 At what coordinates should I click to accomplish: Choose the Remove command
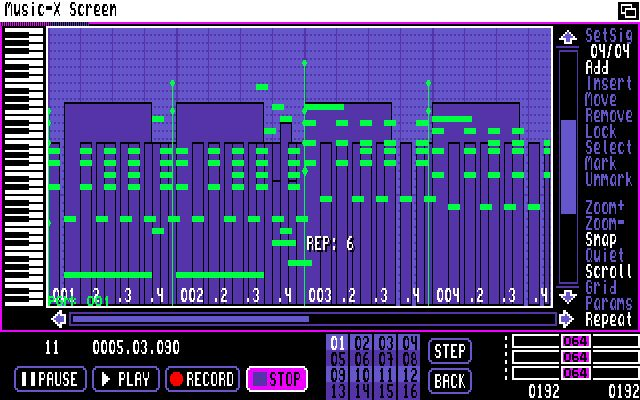[x=609, y=115]
